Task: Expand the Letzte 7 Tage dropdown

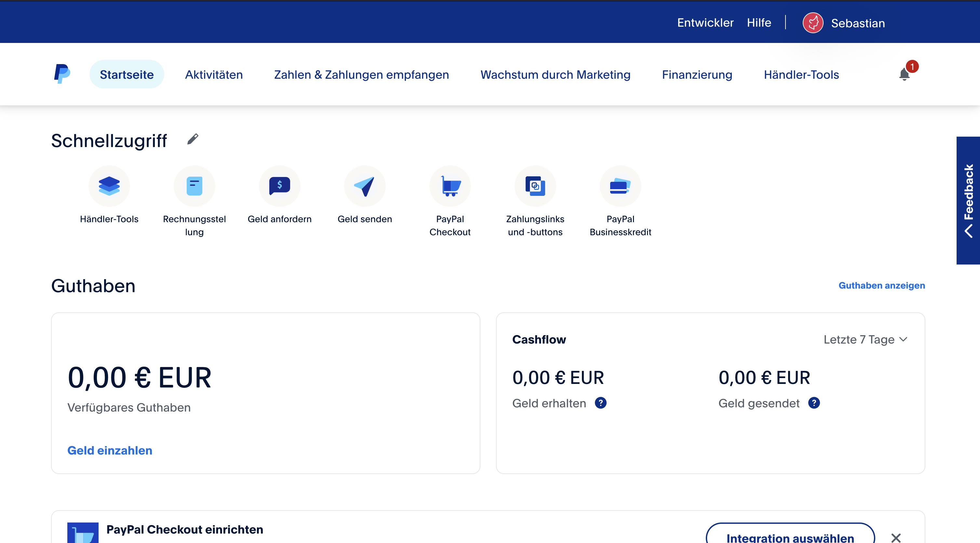Action: click(866, 339)
